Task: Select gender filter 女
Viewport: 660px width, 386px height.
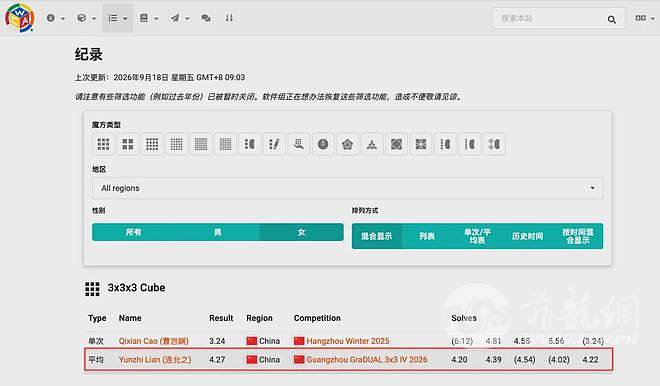Action: click(301, 232)
